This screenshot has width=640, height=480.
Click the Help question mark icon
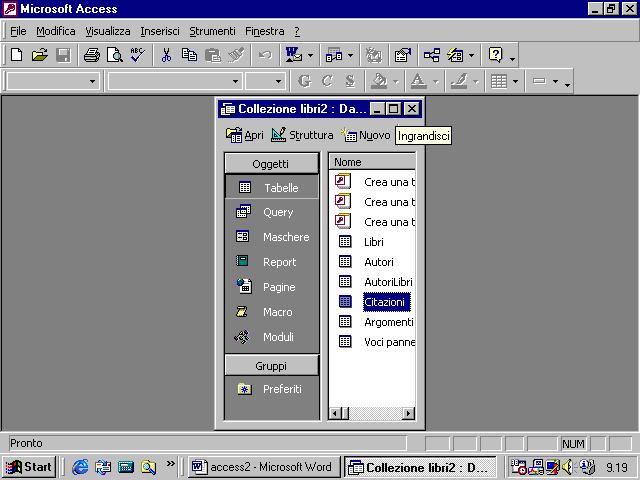[x=496, y=55]
